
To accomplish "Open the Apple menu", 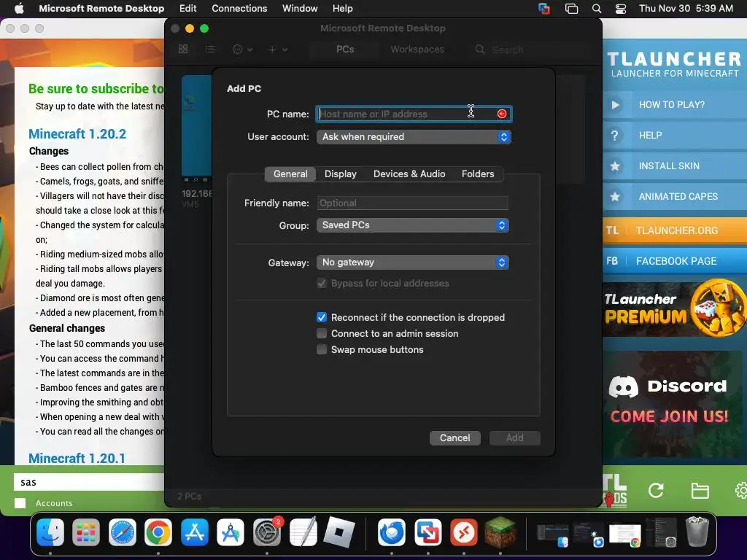I will coord(19,8).
